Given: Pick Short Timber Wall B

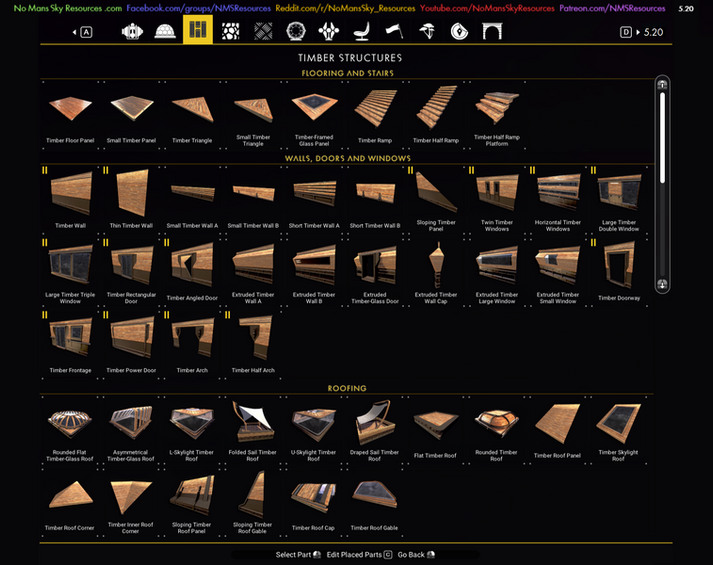Looking at the screenshot, I should pyautogui.click(x=375, y=200).
